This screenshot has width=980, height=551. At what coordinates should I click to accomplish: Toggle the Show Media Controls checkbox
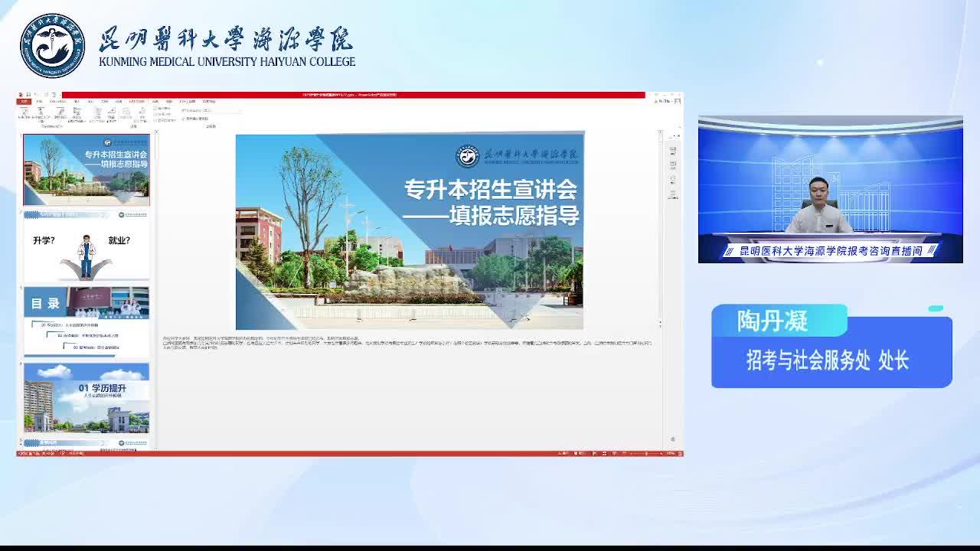click(x=165, y=120)
